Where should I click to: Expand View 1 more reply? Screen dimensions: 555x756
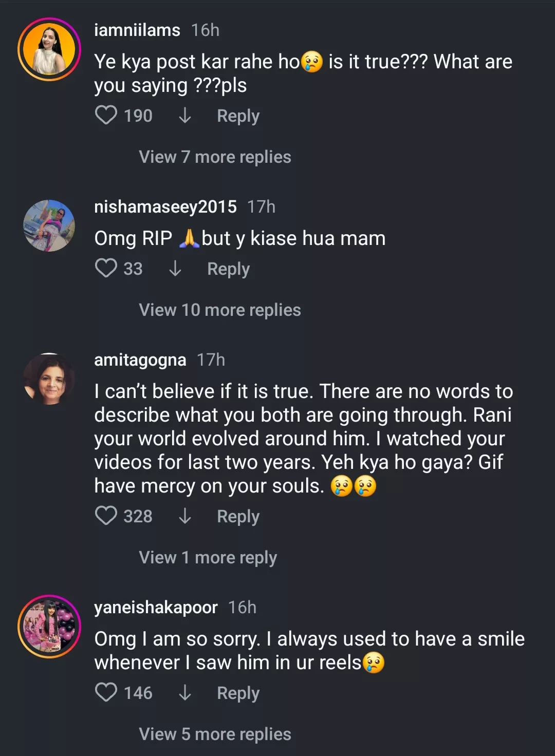coord(208,557)
